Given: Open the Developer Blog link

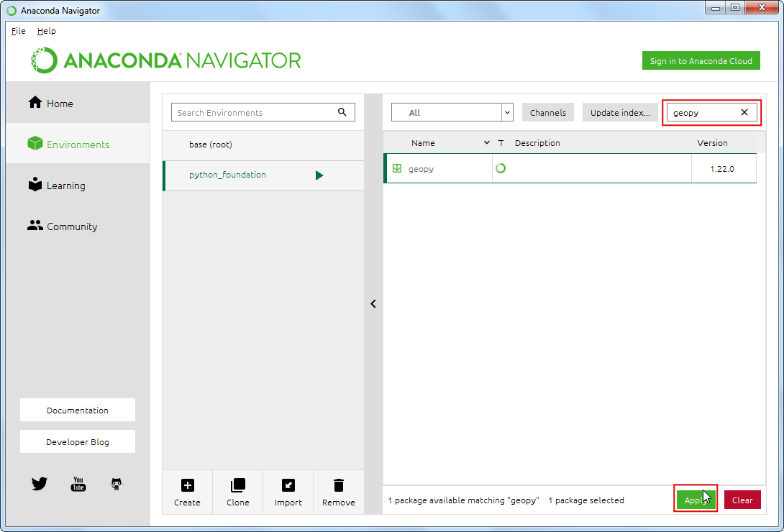Looking at the screenshot, I should coord(78,441).
